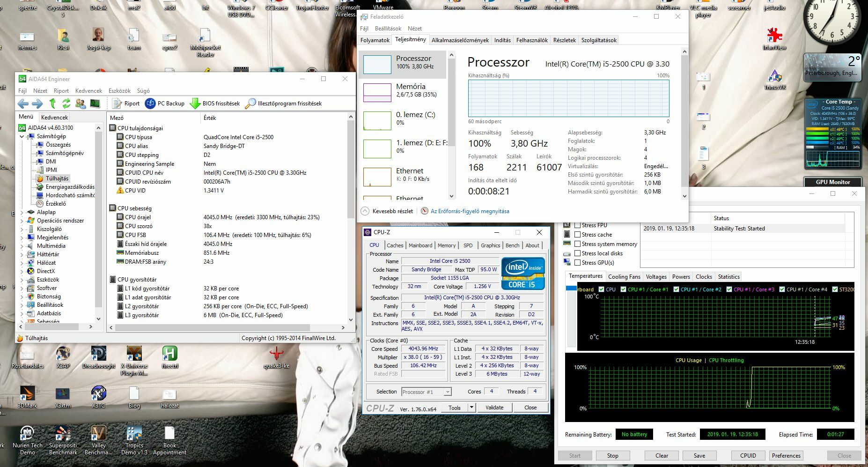Open the Cooling Fans tab
Image resolution: width=868 pixels, height=467 pixels.
[x=624, y=277]
